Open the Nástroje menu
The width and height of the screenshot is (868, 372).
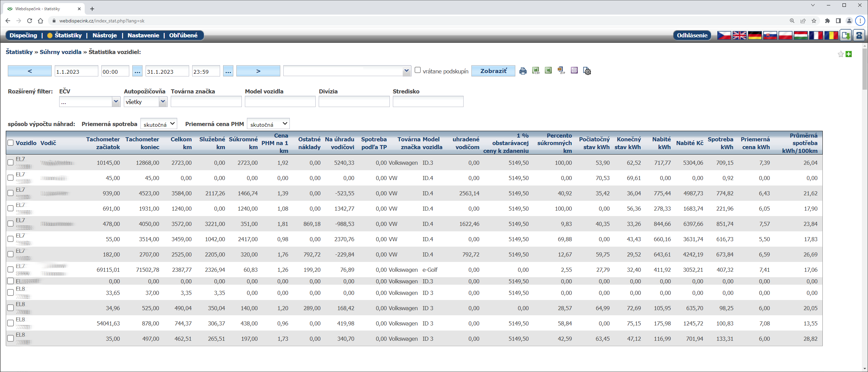(x=104, y=35)
